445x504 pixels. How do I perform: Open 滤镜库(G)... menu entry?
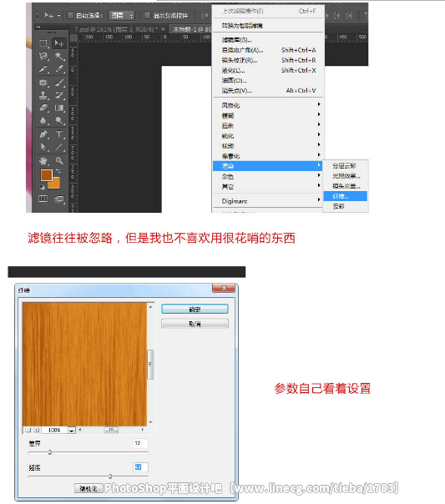[x=267, y=40]
